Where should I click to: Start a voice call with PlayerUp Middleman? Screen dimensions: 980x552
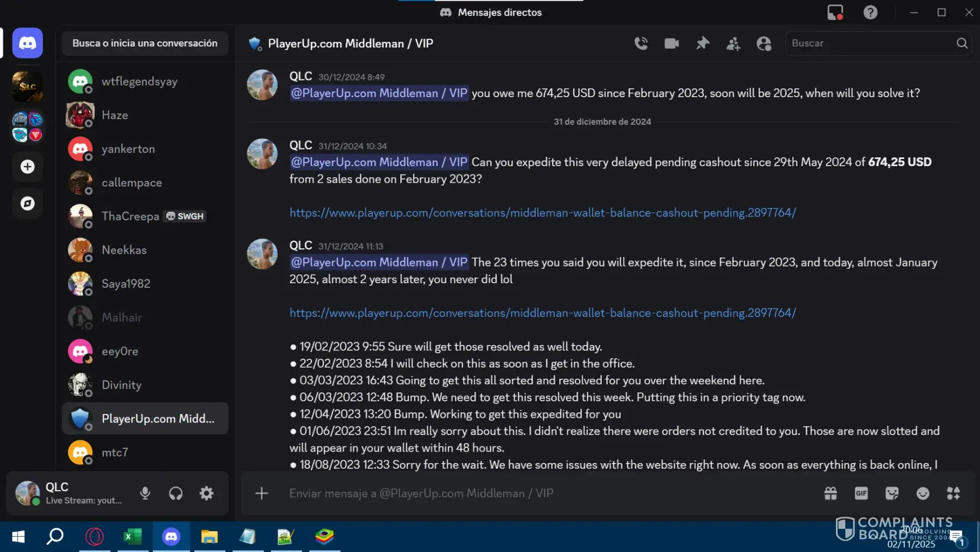pos(641,43)
